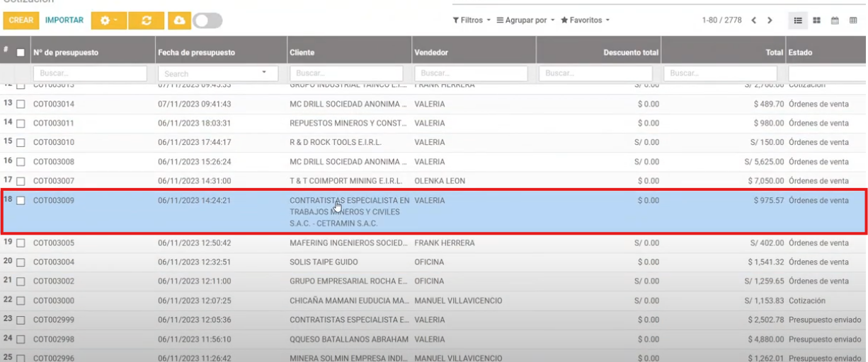The width and height of the screenshot is (868, 362).
Task: Go to next page of records
Action: click(770, 21)
